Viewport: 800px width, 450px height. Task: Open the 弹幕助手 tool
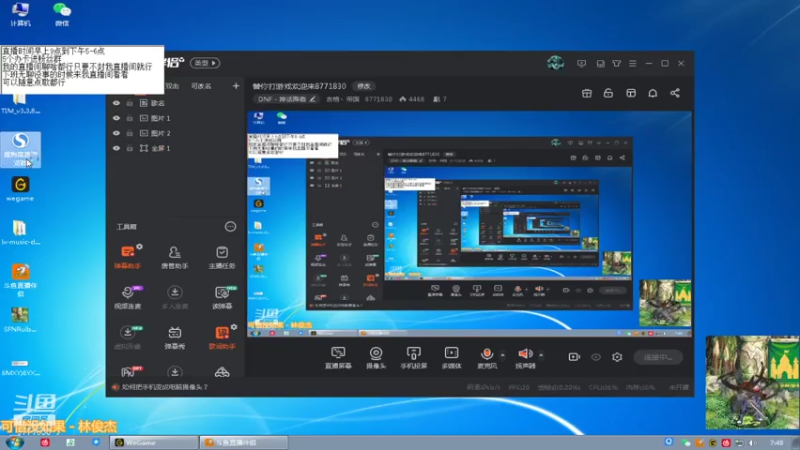[x=128, y=257]
